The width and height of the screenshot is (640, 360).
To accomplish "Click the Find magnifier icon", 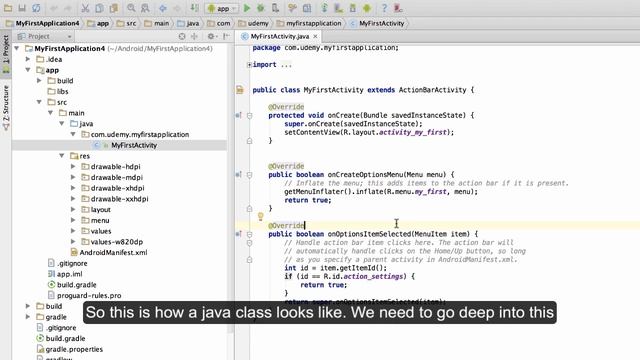I will 131,8.
